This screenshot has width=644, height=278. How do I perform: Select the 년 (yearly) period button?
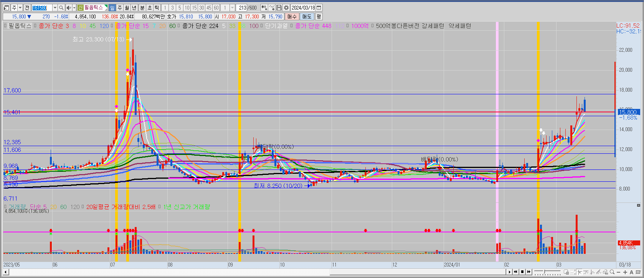pyautogui.click(x=134, y=8)
